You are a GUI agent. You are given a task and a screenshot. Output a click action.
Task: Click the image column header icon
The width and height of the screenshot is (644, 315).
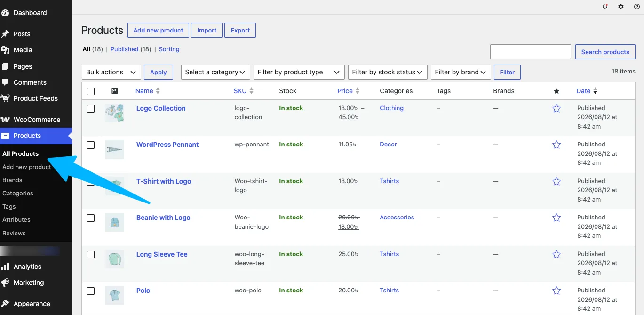pos(115,91)
